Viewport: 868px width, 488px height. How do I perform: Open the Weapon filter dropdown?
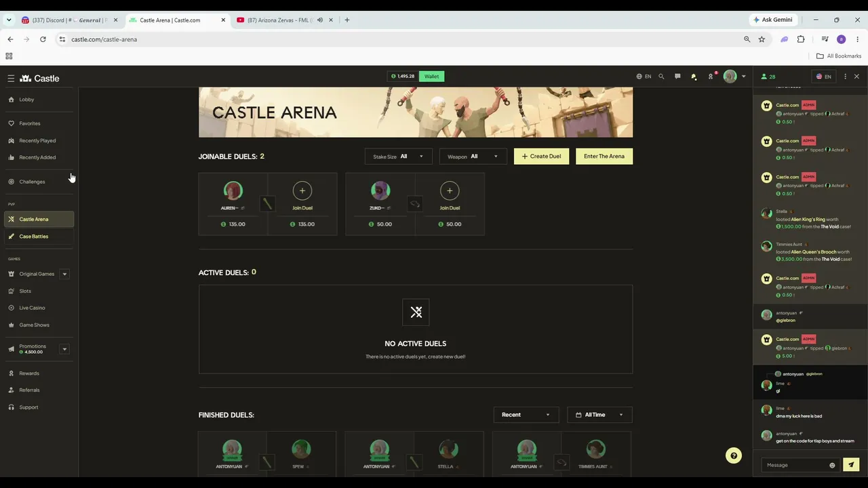pyautogui.click(x=473, y=157)
